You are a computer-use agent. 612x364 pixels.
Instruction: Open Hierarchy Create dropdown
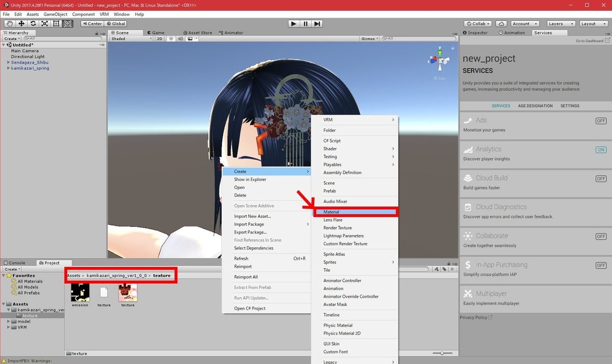(x=12, y=39)
